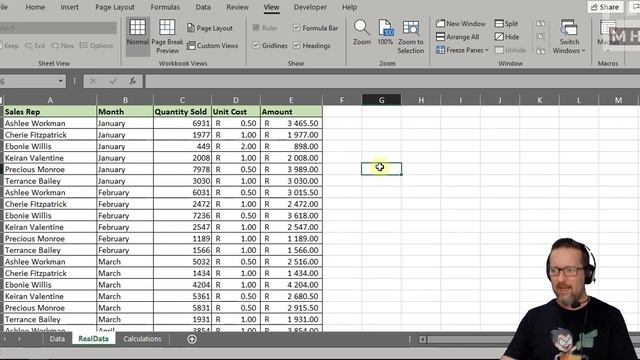Select the Month header cell
The image size is (640, 360).
125,111
